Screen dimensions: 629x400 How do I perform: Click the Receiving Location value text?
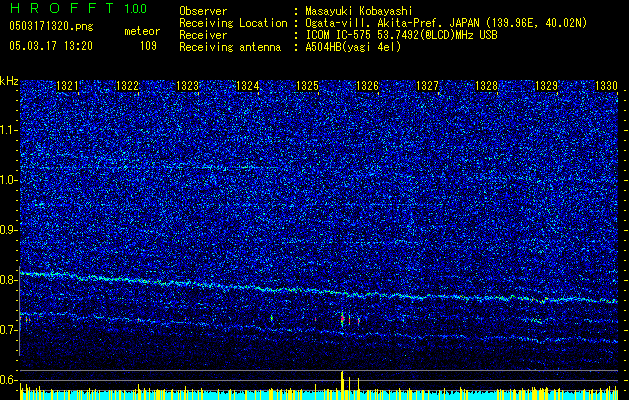446,23
